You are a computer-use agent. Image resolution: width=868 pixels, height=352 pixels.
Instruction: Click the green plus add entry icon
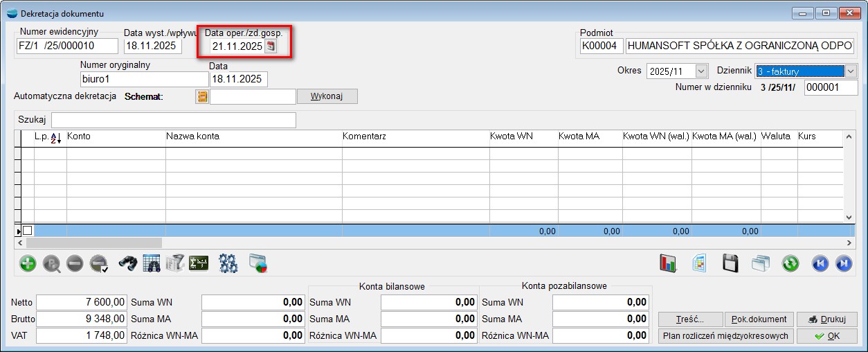pyautogui.click(x=28, y=263)
